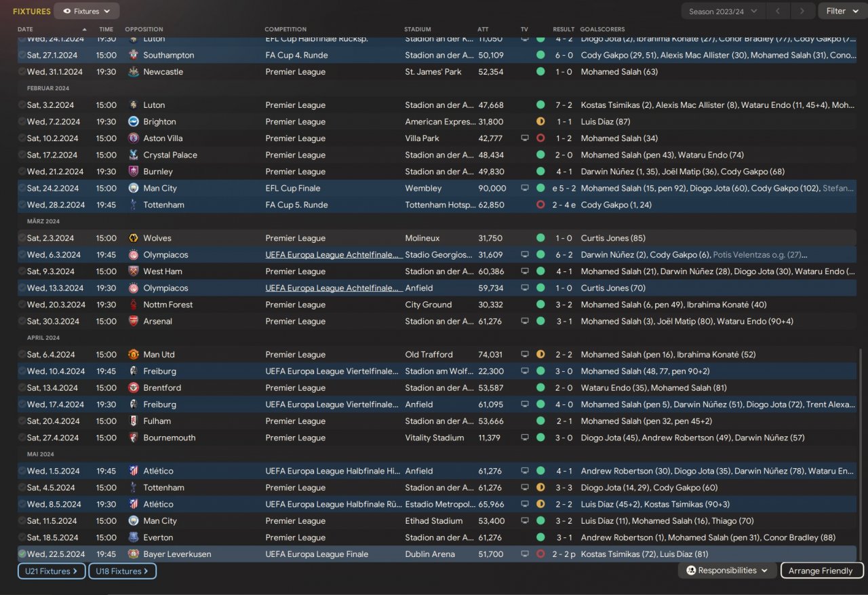Screen dimensions: 868x595
Task: Click Man City badge in 24.2.2024 row
Action: (x=134, y=189)
